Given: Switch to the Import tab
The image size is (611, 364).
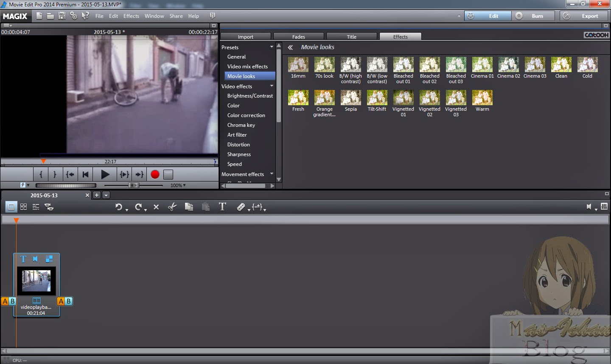Looking at the screenshot, I should [246, 37].
